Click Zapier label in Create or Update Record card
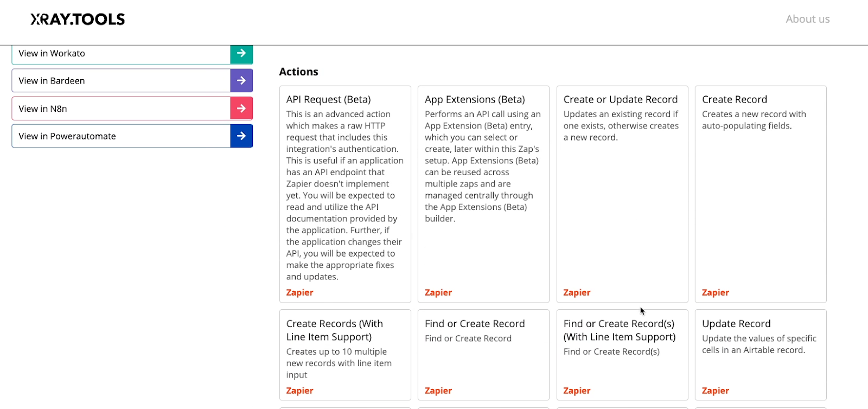 [577, 292]
